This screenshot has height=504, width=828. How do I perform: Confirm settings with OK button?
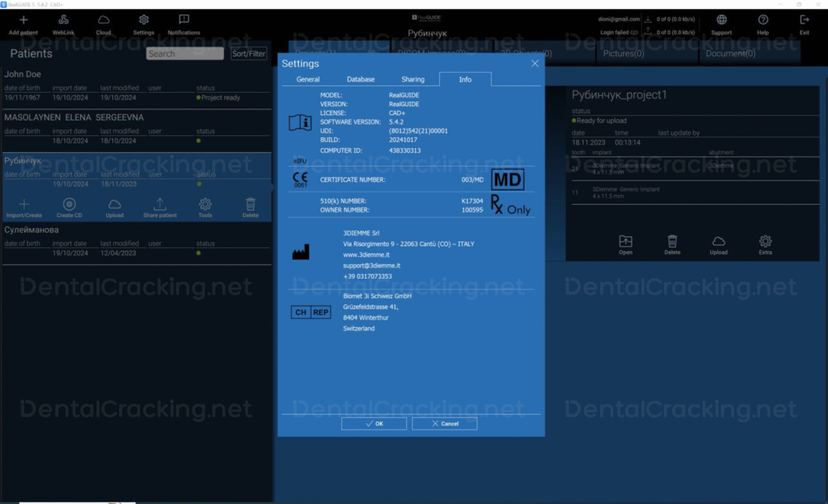pos(374,424)
